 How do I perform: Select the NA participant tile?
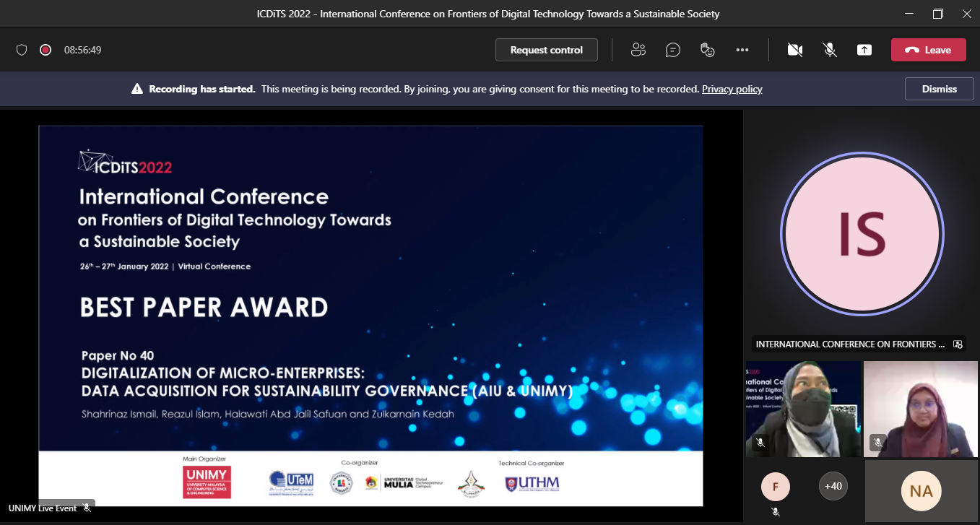[921, 491]
